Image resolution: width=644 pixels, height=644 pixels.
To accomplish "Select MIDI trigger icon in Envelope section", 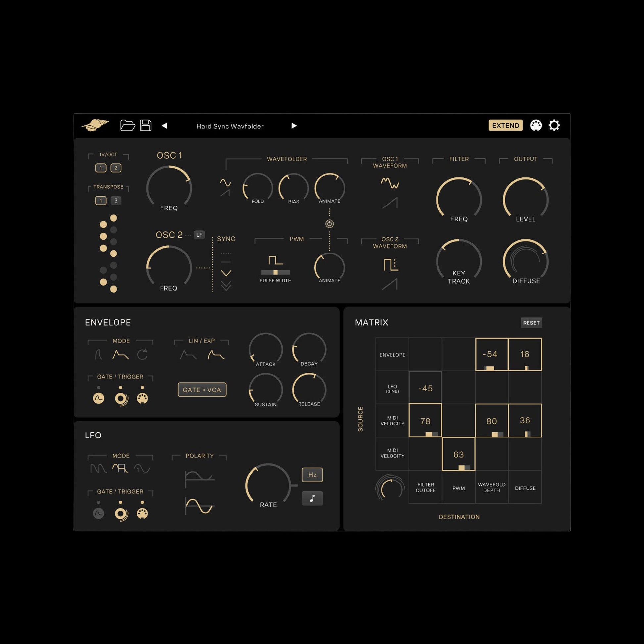I will click(x=142, y=398).
